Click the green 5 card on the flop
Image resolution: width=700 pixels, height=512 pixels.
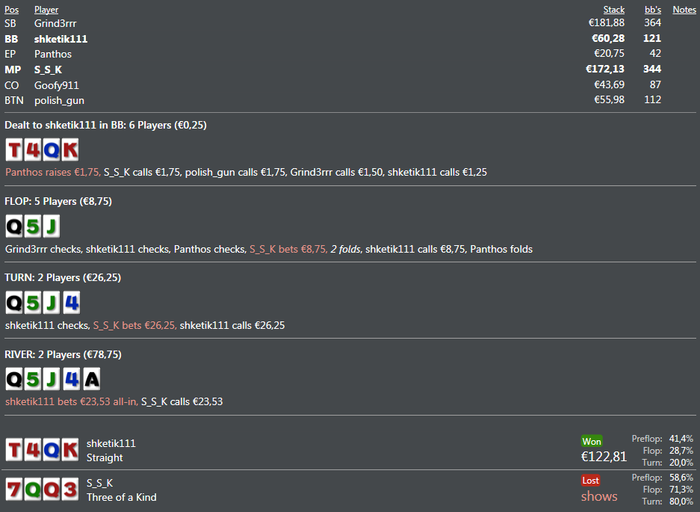pyautogui.click(x=33, y=226)
